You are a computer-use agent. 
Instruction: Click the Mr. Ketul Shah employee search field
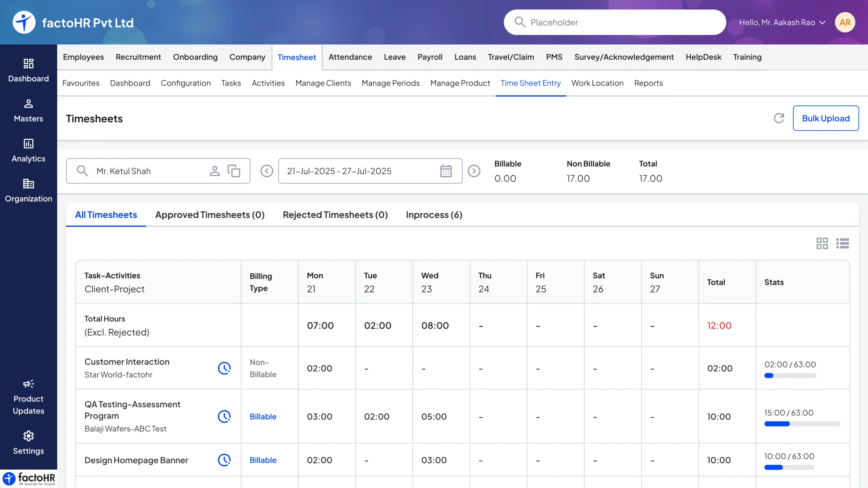pos(158,171)
